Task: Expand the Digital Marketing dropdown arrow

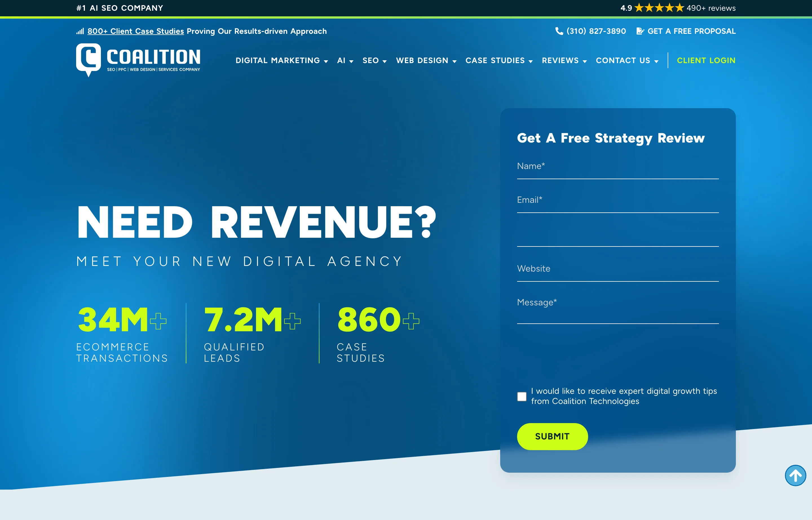Action: (x=326, y=61)
